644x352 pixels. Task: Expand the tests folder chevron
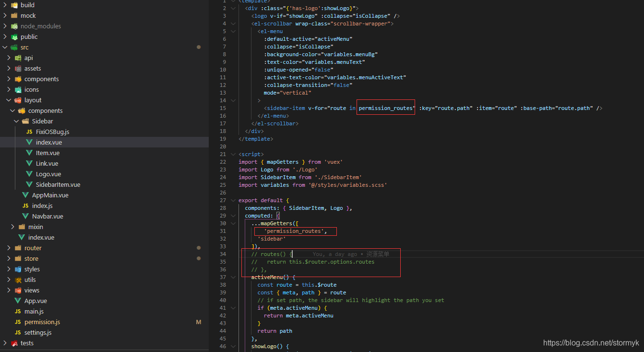pyautogui.click(x=5, y=343)
